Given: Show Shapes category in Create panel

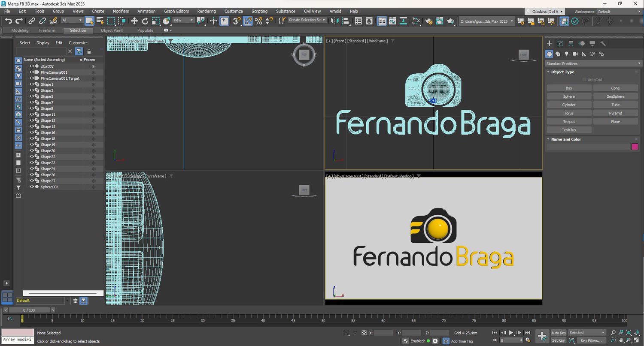Looking at the screenshot, I should [558, 54].
